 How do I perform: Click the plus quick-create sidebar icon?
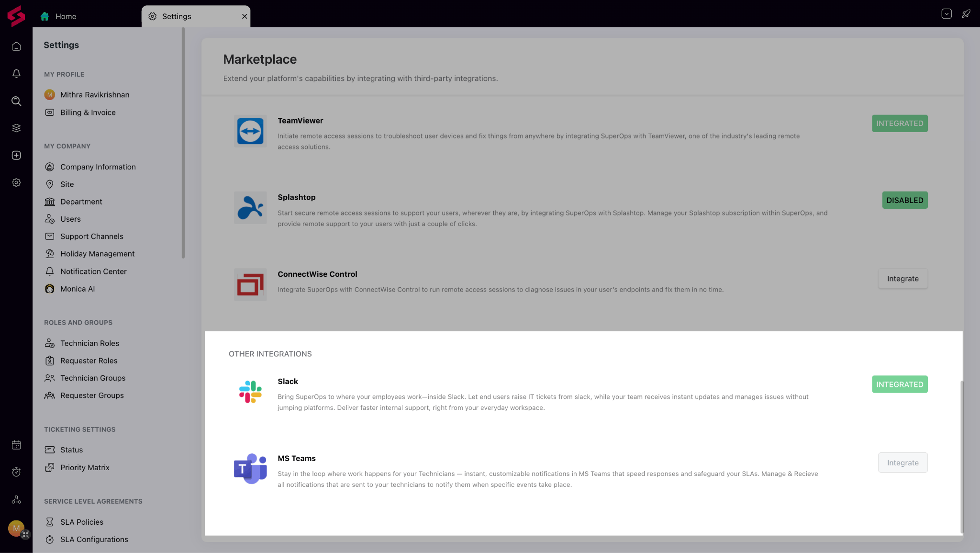(x=16, y=155)
